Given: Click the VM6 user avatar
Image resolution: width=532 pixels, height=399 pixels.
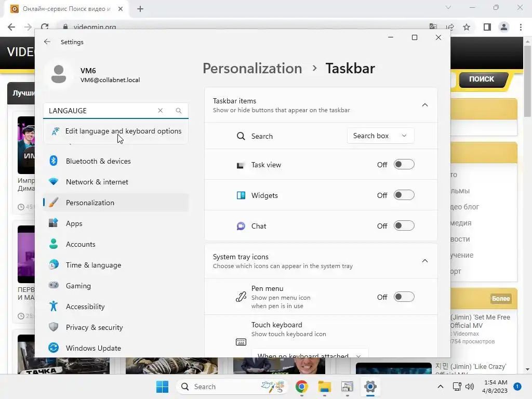Looking at the screenshot, I should (x=58, y=74).
